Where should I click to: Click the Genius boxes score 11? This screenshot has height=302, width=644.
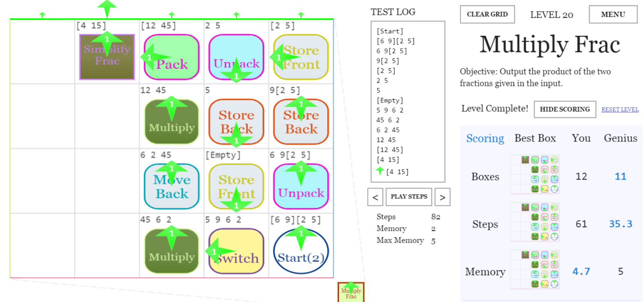(620, 176)
